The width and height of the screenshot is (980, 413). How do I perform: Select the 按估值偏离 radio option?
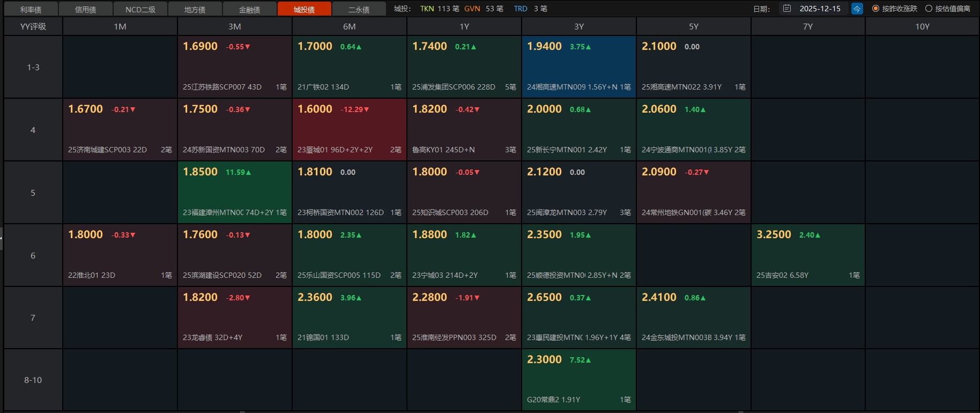948,9
